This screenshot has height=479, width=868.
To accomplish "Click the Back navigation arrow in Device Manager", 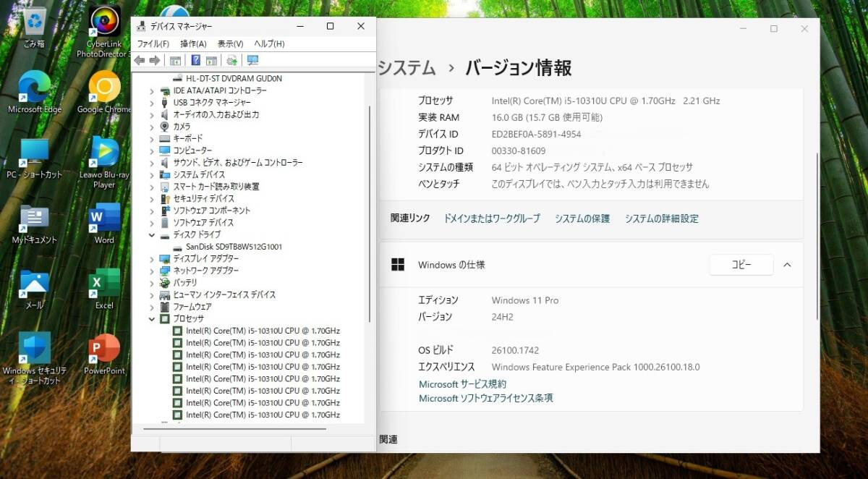I will [x=139, y=61].
